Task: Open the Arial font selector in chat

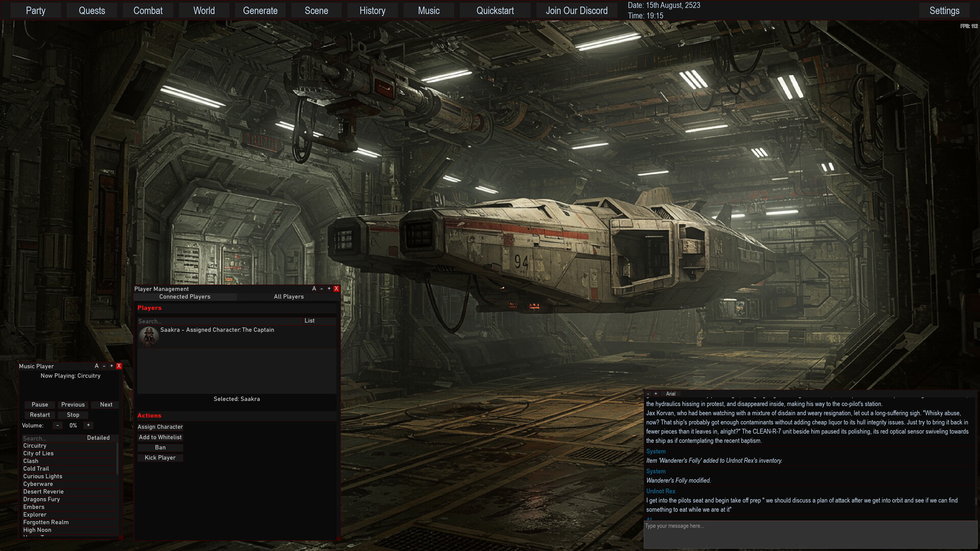Action: (x=670, y=393)
